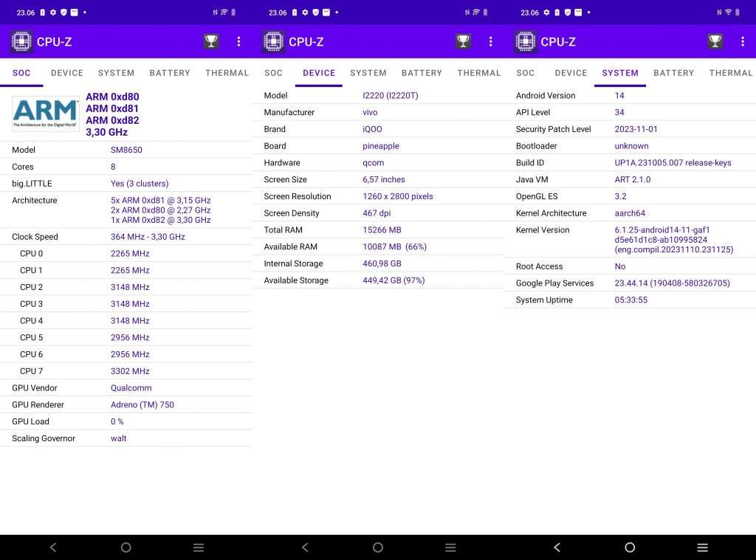Open the three-dot overflow menu on SOC screen
The image size is (756, 560).
click(x=238, y=41)
